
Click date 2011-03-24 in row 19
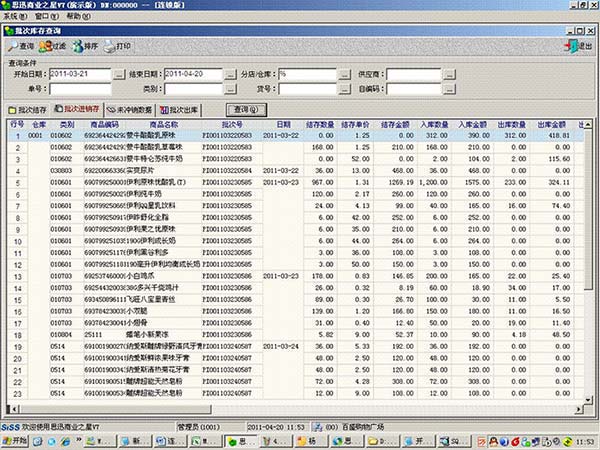click(281, 346)
